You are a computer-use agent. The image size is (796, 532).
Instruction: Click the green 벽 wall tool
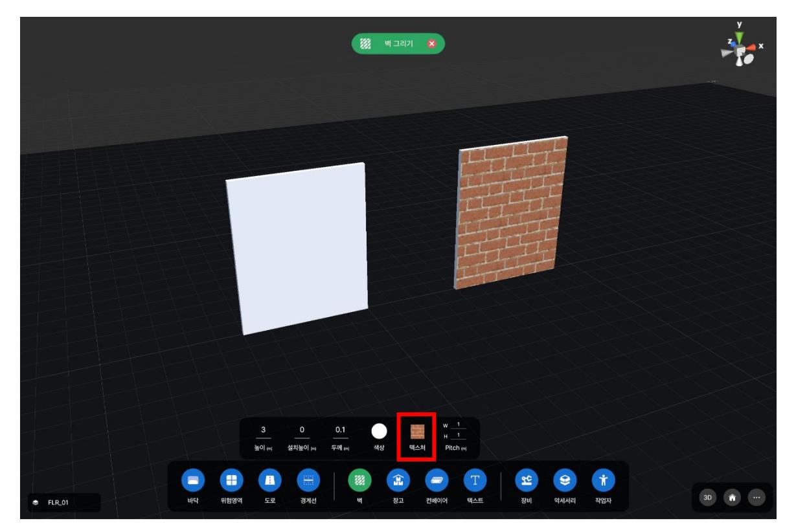(358, 480)
